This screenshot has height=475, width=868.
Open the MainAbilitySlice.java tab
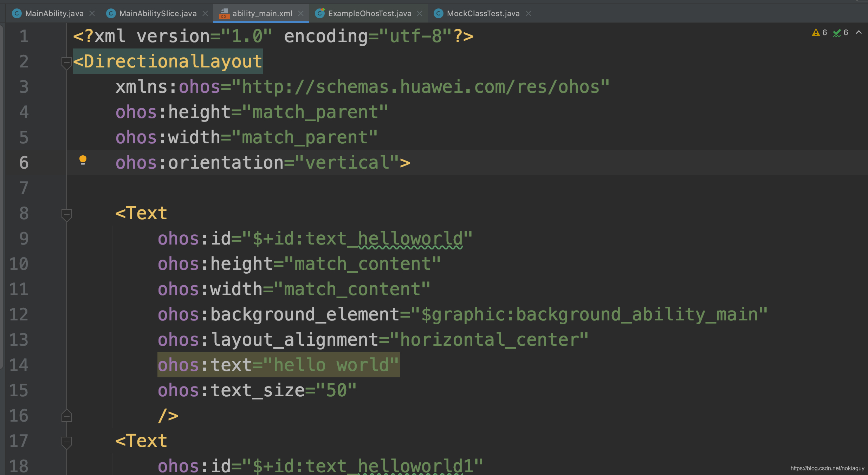click(158, 13)
